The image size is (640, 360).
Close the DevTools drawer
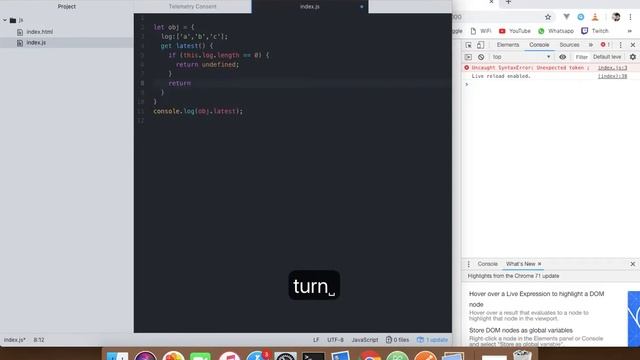(633, 264)
